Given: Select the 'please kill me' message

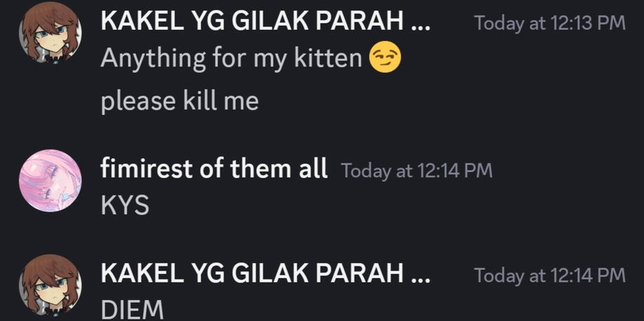Looking at the screenshot, I should [180, 101].
